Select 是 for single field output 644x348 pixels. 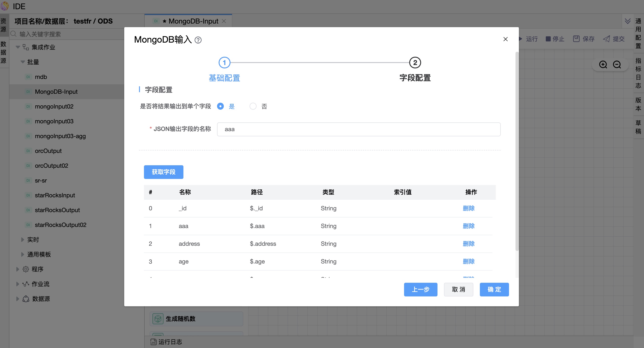[220, 106]
